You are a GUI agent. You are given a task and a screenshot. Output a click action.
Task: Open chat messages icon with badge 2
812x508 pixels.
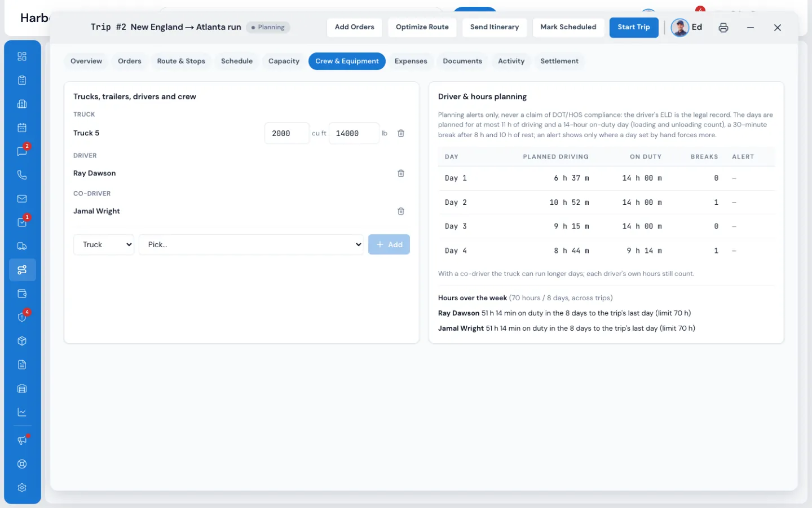click(x=22, y=151)
